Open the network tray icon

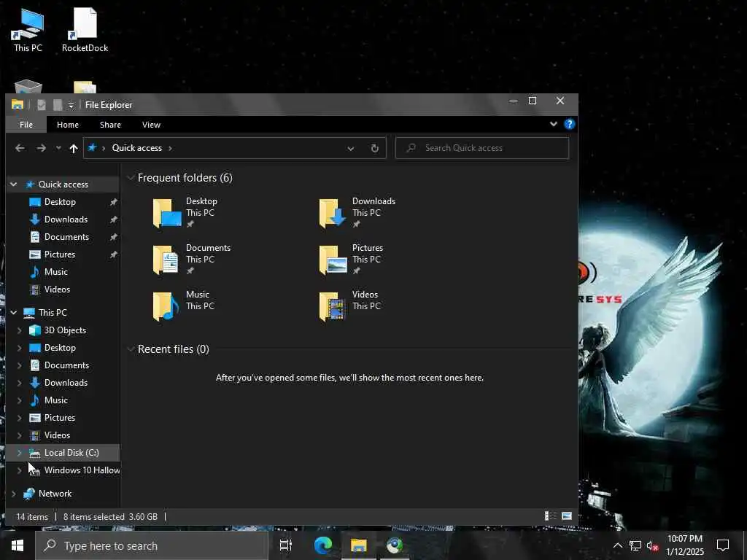click(635, 545)
